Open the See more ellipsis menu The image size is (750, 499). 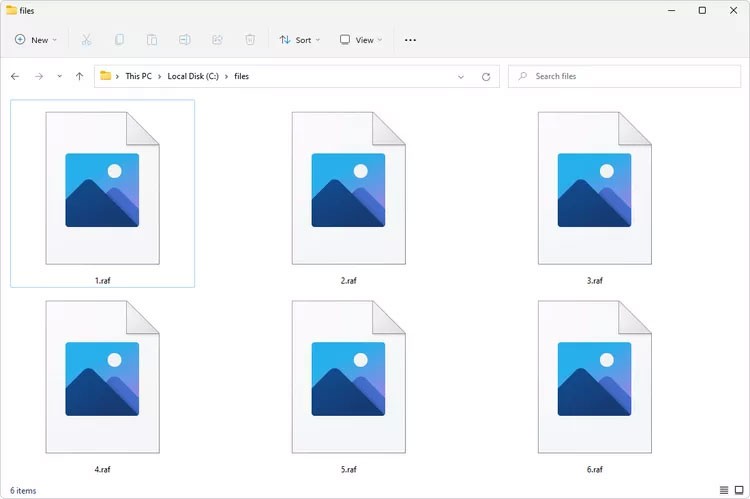pyautogui.click(x=410, y=40)
